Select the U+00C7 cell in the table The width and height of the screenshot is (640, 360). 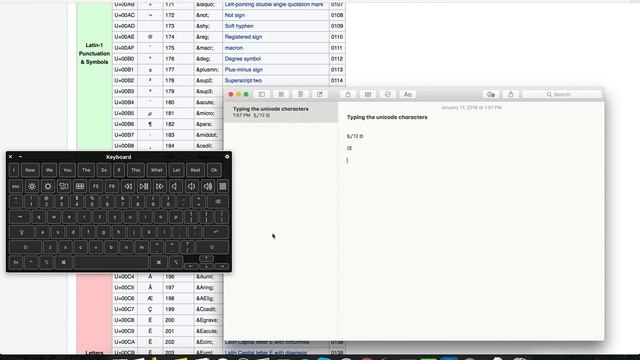(125, 309)
